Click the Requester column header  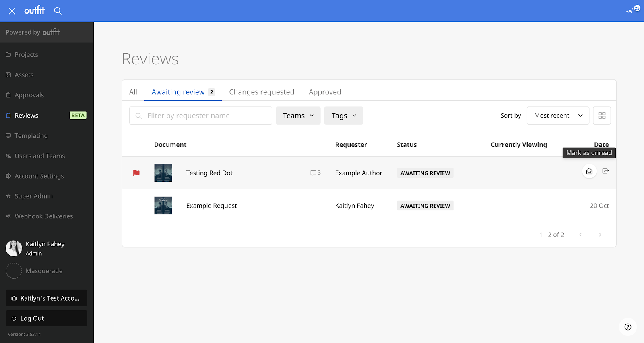(351, 145)
